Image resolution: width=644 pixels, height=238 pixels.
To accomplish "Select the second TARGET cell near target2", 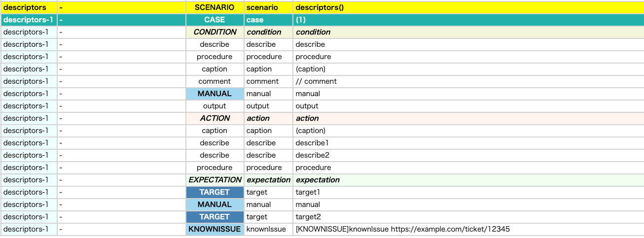I will pyautogui.click(x=215, y=217).
